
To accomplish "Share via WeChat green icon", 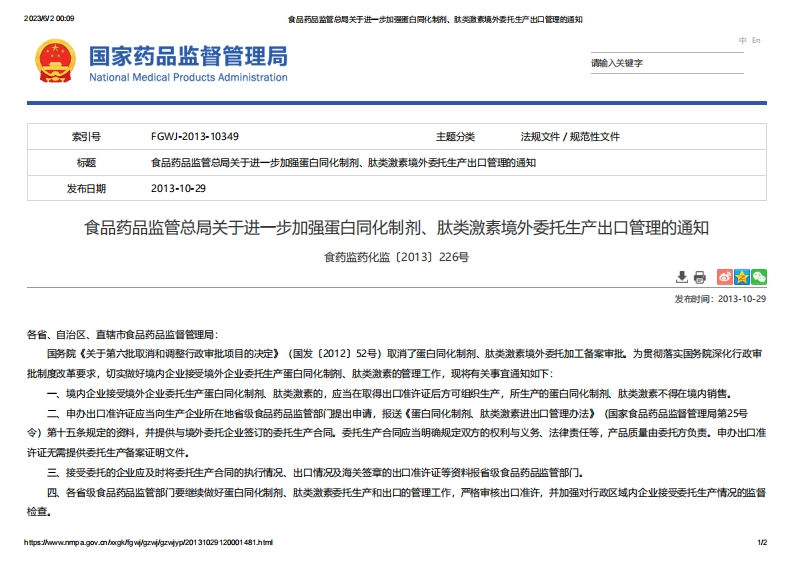I will 759,277.
